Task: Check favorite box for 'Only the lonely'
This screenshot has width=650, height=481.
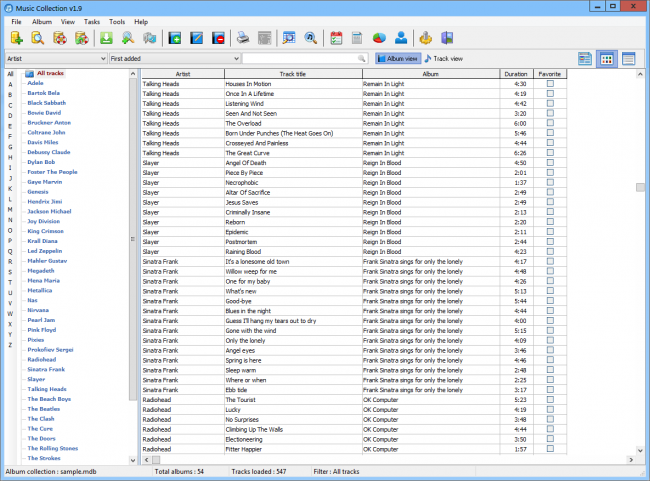Action: 550,340
